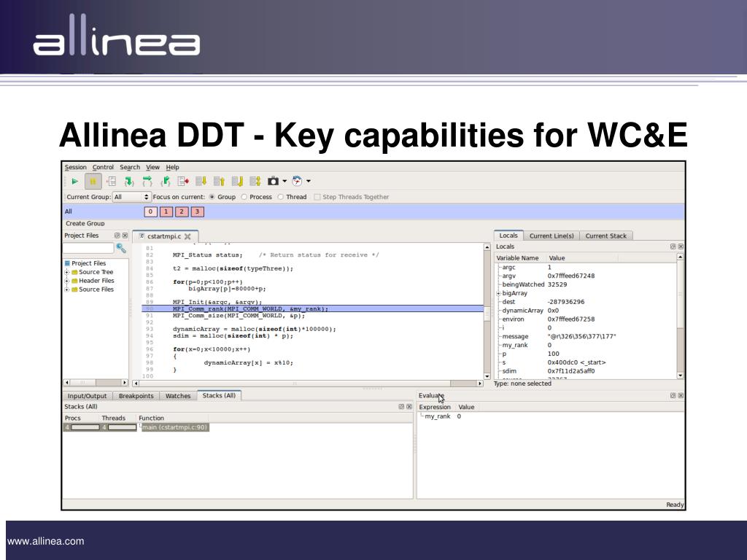Float the Evaluate panel

coord(673,396)
